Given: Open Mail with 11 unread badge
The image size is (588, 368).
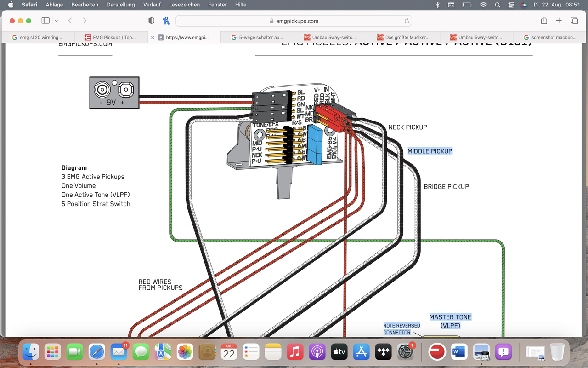Looking at the screenshot, I should pyautogui.click(x=119, y=352).
